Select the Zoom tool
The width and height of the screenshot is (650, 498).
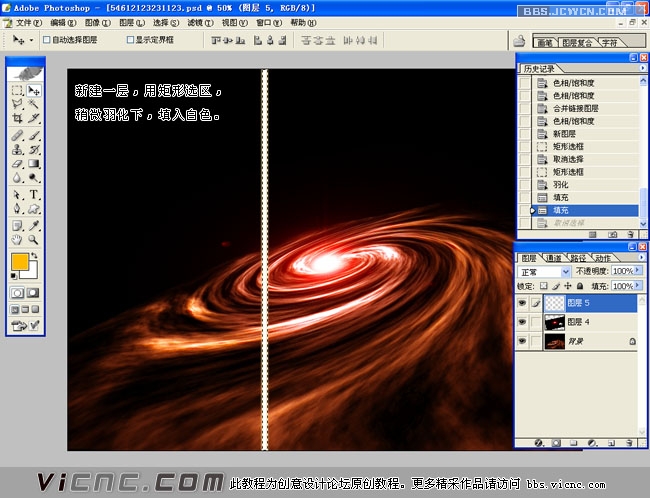(x=34, y=240)
